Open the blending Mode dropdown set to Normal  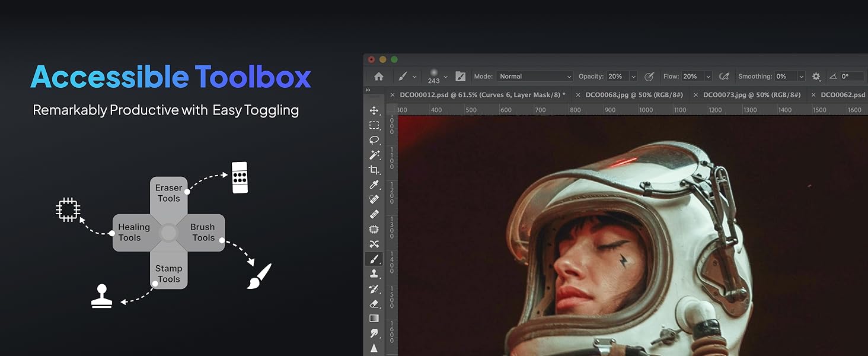pyautogui.click(x=535, y=77)
